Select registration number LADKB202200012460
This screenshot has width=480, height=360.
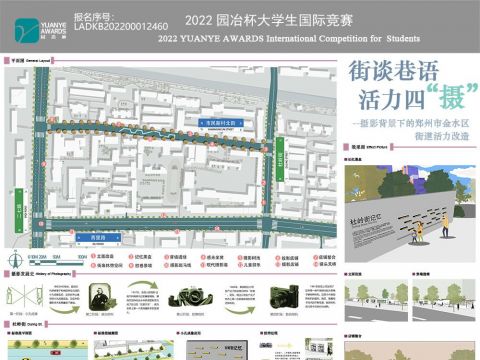[121, 27]
